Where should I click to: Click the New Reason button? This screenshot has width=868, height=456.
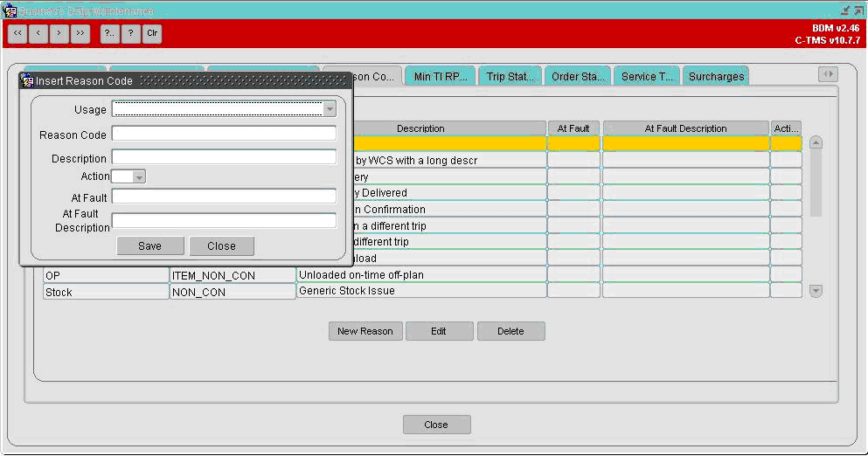point(365,331)
